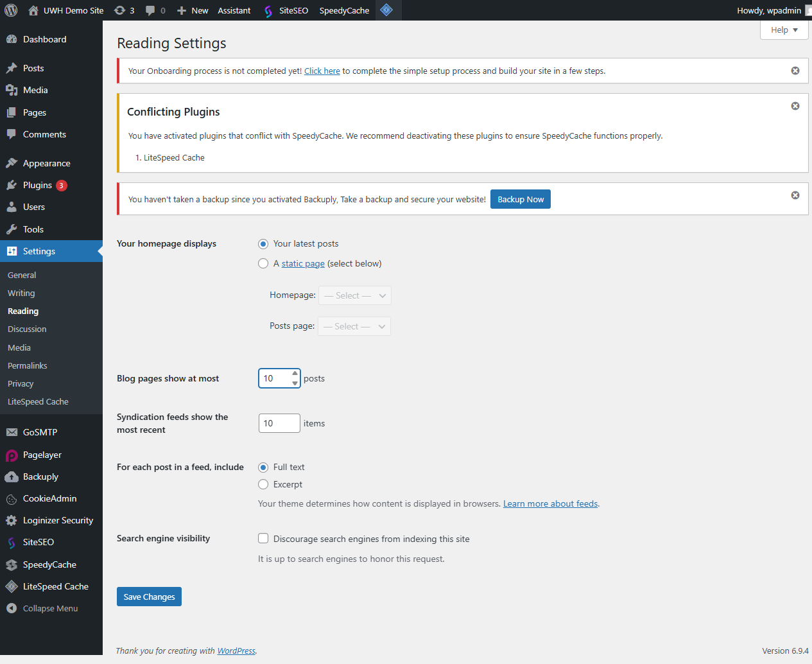Click the SiteSEO icon in the admin bar
812x664 pixels.
pyautogui.click(x=268, y=11)
